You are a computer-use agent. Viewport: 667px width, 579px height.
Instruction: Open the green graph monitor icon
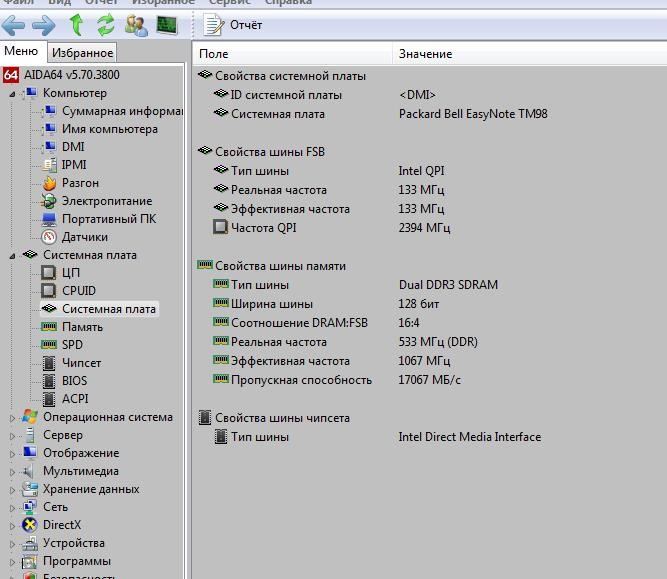click(x=167, y=24)
